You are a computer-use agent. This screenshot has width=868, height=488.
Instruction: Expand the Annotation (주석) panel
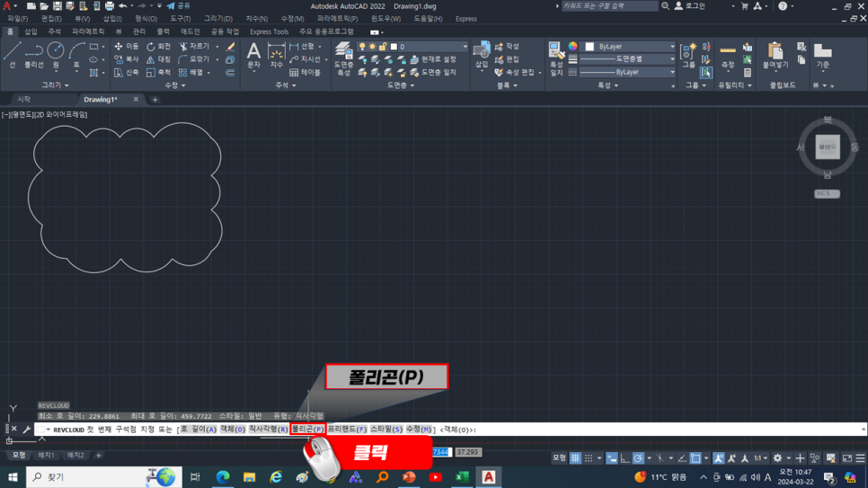click(x=286, y=85)
